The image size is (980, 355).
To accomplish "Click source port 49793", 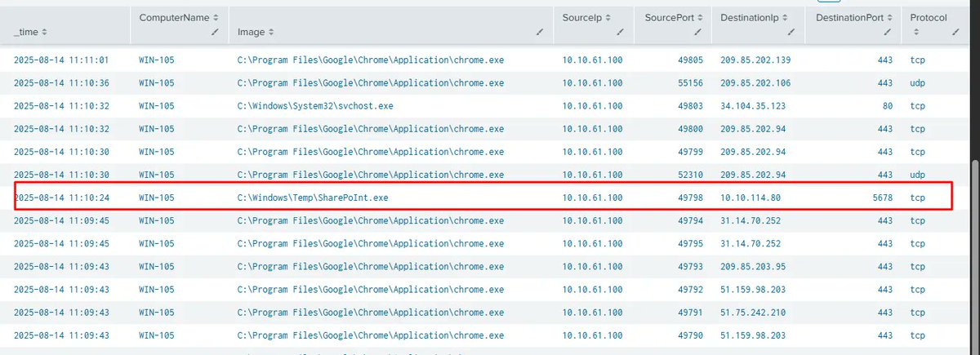I will click(x=689, y=267).
